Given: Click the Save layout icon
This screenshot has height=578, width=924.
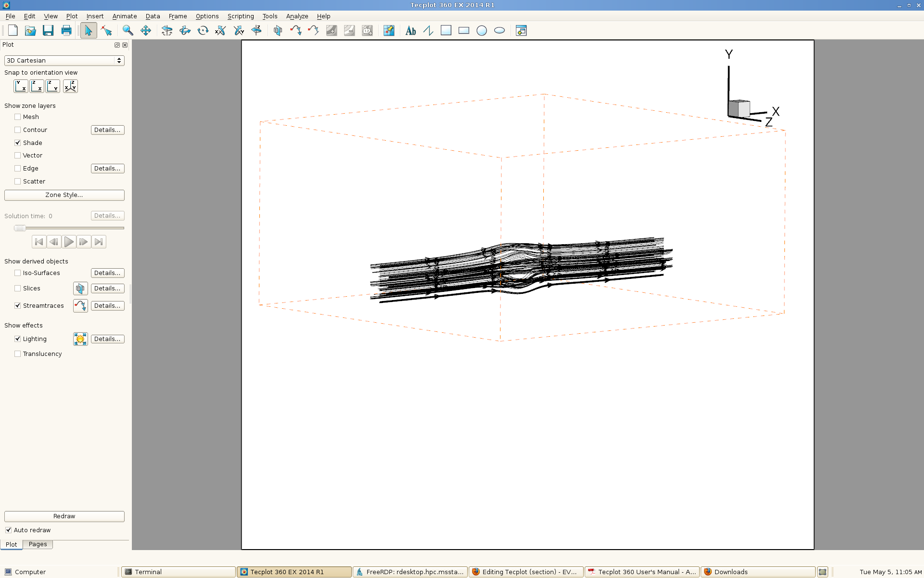Looking at the screenshot, I should tap(48, 30).
